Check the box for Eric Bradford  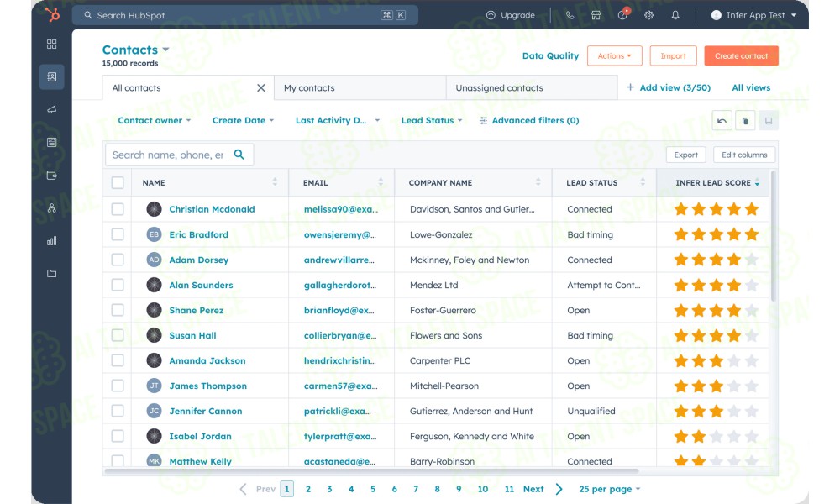tap(118, 234)
